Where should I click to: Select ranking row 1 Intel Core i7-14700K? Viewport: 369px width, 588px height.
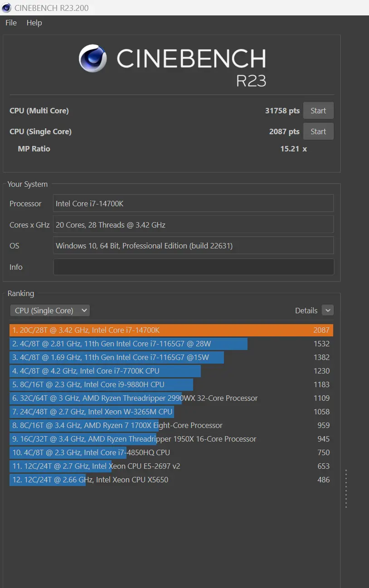[x=171, y=330]
